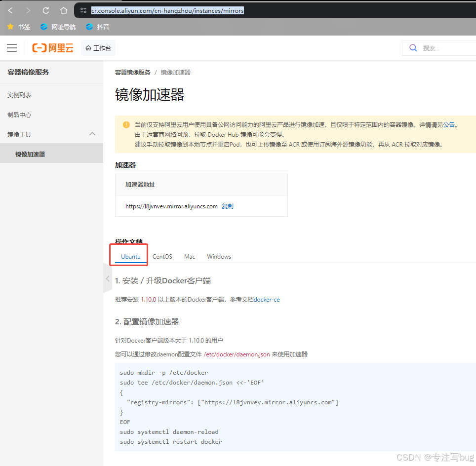
Task: Collapse the 镜像工具 section chevron
Action: (x=92, y=134)
